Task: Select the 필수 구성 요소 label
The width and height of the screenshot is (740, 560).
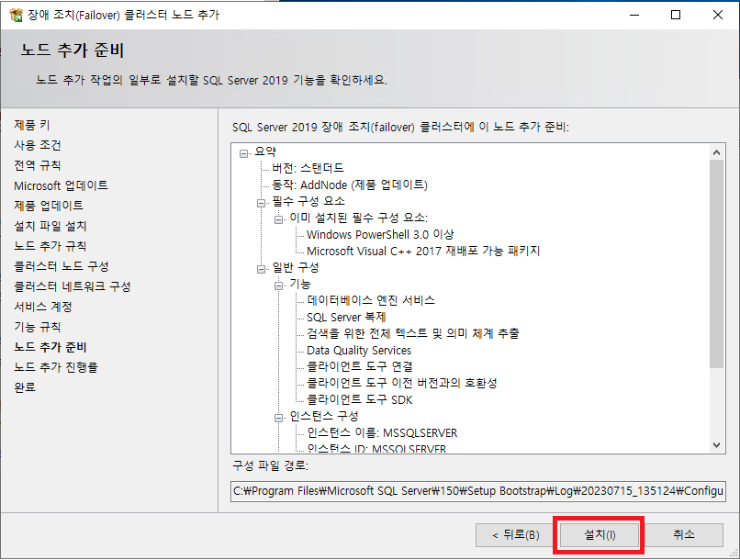Action: click(308, 201)
